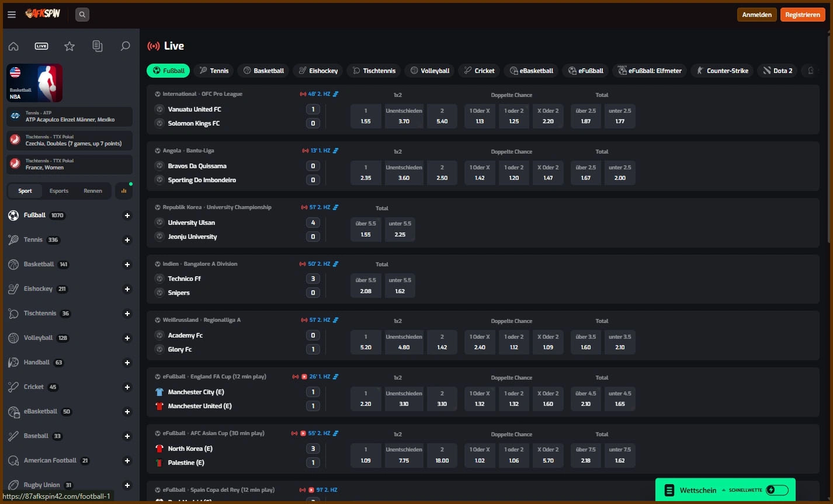This screenshot has height=504, width=833.
Task: Open match stats icon for Bravos Da Quissama
Action: (336, 151)
